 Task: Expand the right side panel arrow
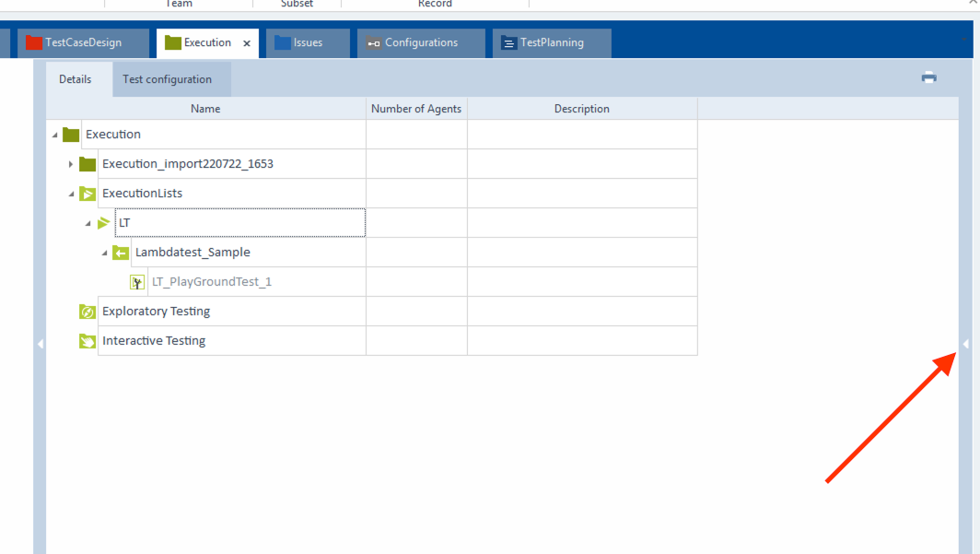click(x=966, y=344)
